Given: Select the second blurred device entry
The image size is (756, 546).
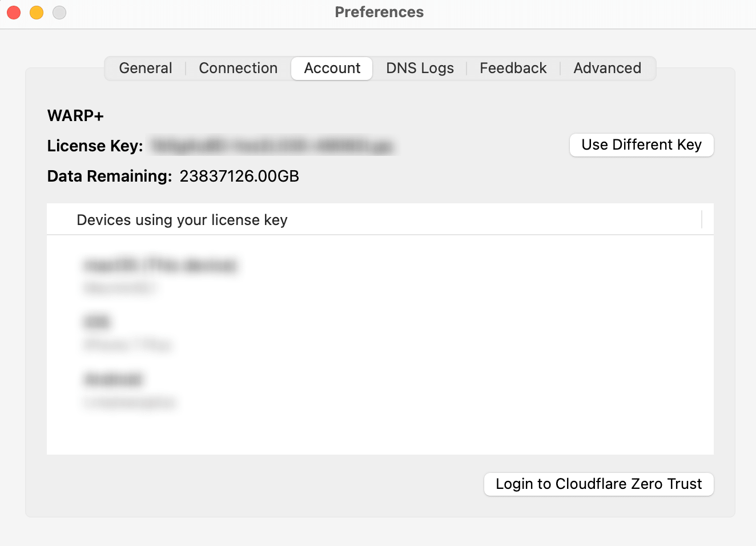Looking at the screenshot, I should (x=127, y=333).
